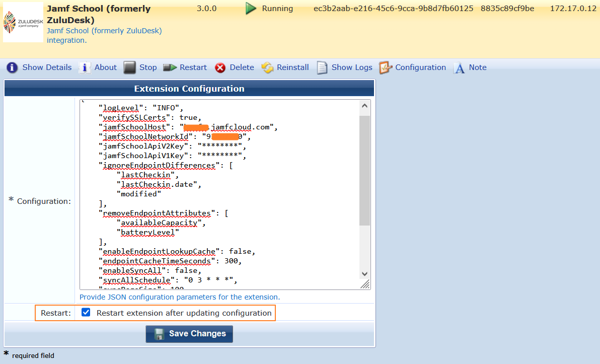
Task: Click the "jamfSchoolApiV2Key" line
Action: [172, 146]
